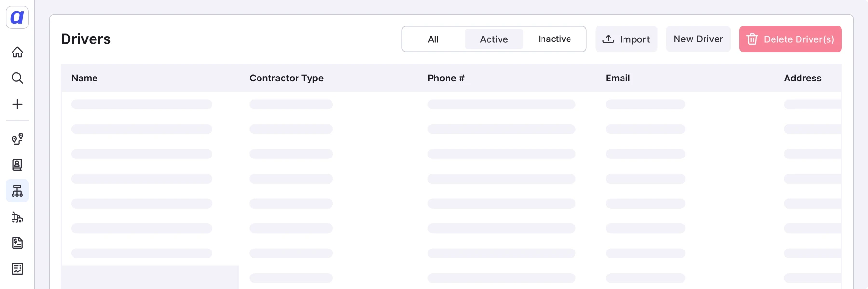This screenshot has height=289, width=868.
Task: Click the Address column header
Action: (x=802, y=78)
